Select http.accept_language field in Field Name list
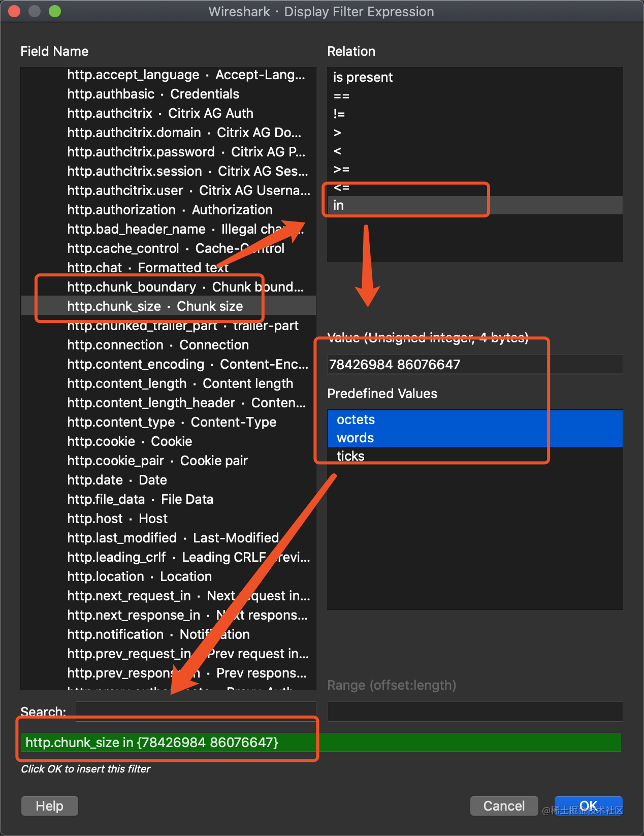The image size is (644, 836). pos(168,75)
